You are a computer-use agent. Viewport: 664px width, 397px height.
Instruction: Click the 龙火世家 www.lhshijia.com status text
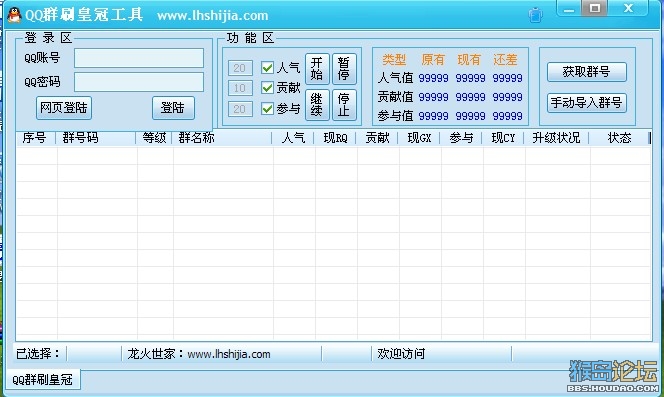[199, 354]
